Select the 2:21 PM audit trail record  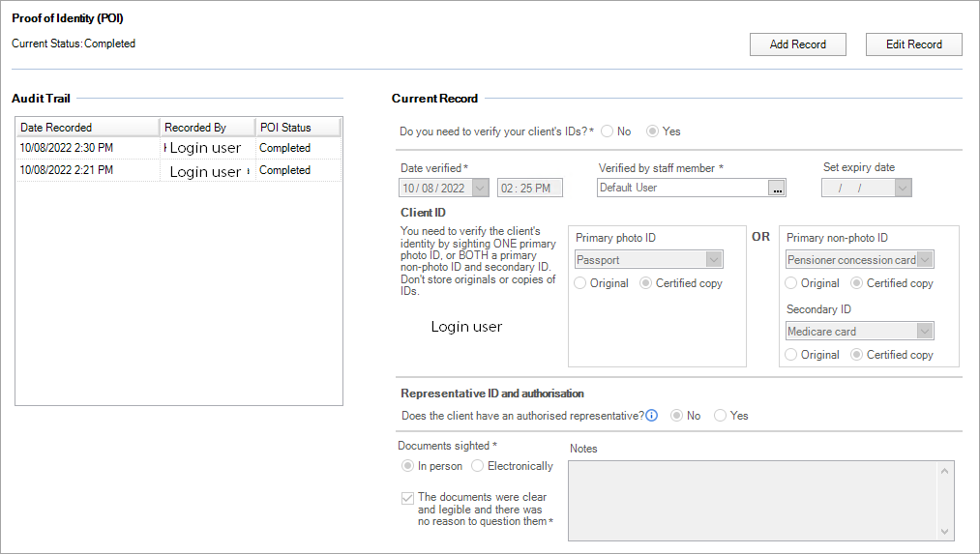(x=87, y=170)
